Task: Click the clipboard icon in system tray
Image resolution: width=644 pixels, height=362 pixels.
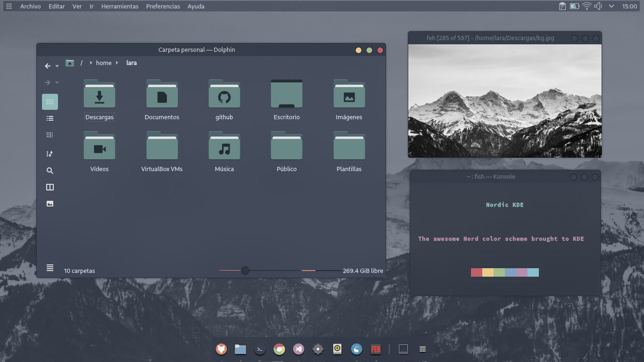Action: click(562, 6)
